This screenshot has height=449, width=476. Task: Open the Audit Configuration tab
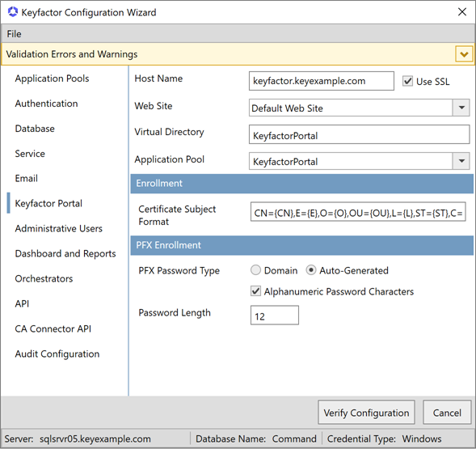point(57,354)
